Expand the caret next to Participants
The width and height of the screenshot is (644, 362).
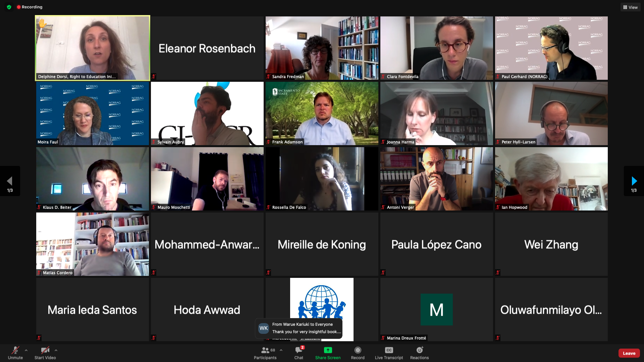point(281,350)
